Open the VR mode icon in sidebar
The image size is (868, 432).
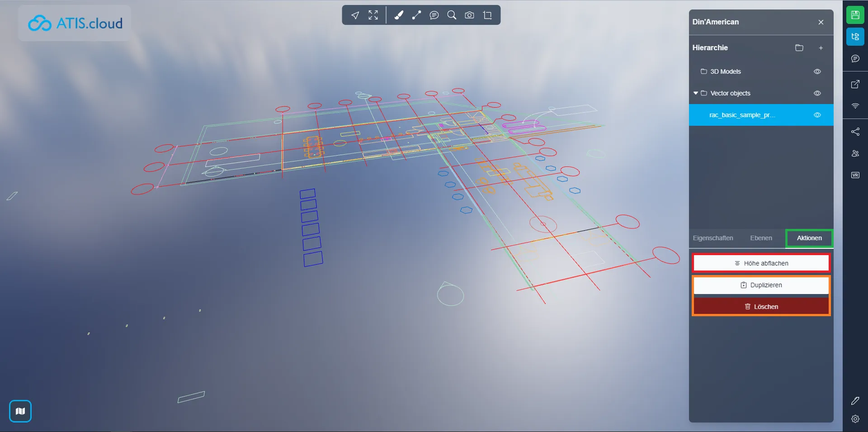(x=855, y=175)
